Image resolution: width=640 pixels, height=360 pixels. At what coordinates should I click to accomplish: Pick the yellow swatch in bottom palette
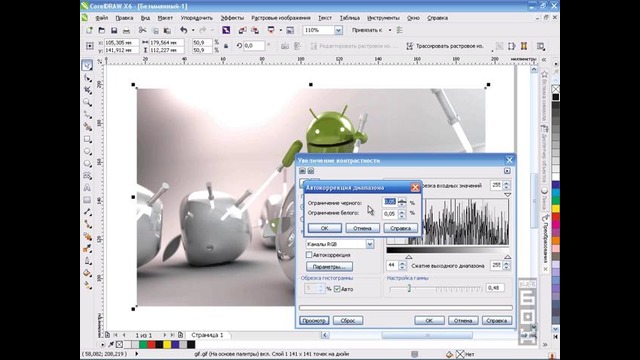[167, 344]
